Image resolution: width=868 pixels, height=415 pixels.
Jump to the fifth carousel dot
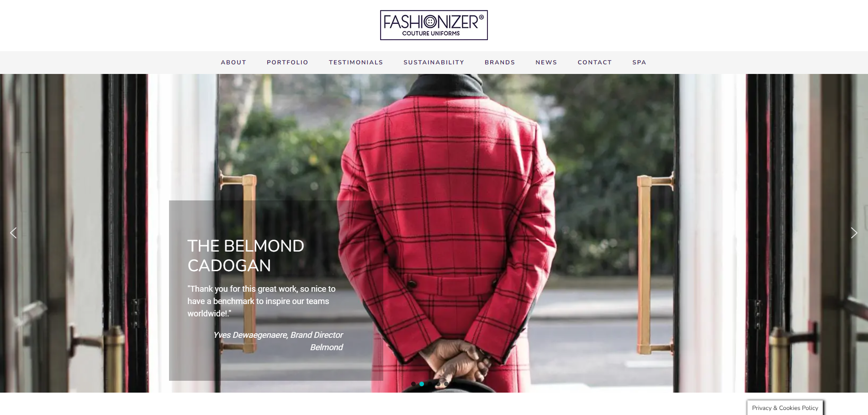coord(446,384)
